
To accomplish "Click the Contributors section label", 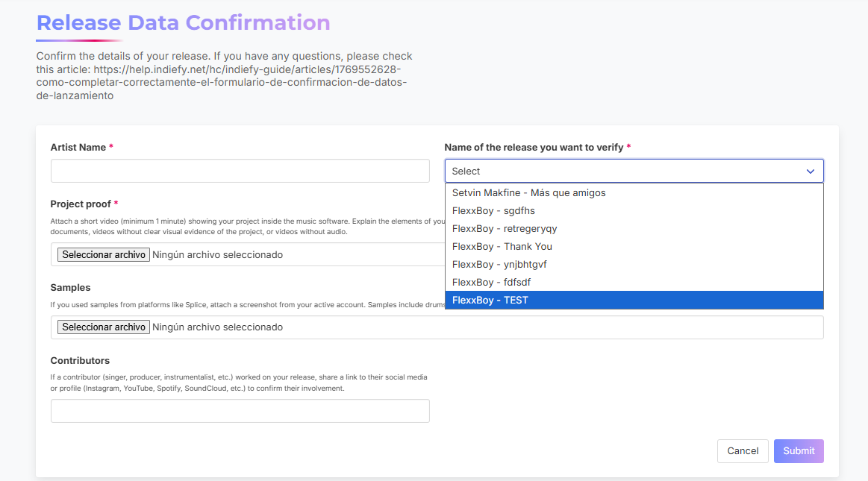I will coord(80,360).
